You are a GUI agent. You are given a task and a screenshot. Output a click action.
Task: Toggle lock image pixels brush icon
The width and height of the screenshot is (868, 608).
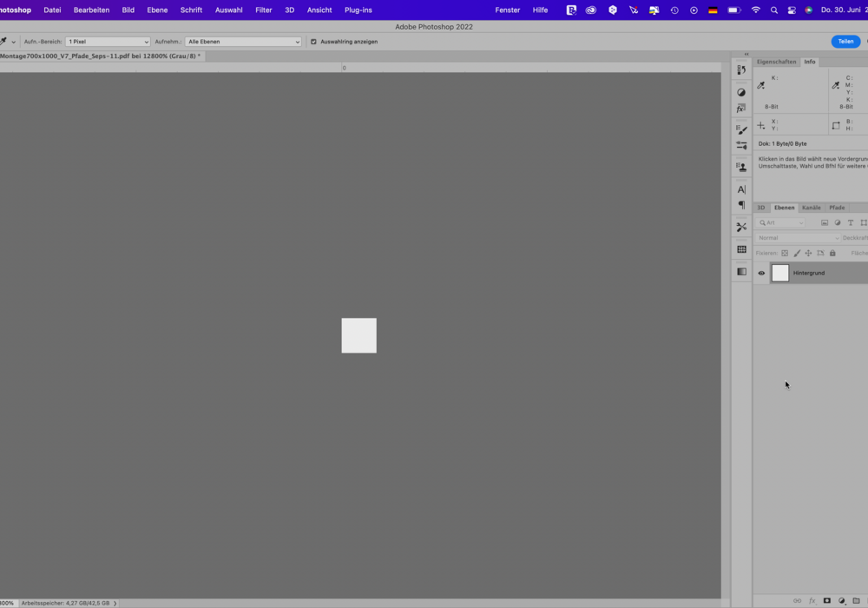point(797,253)
